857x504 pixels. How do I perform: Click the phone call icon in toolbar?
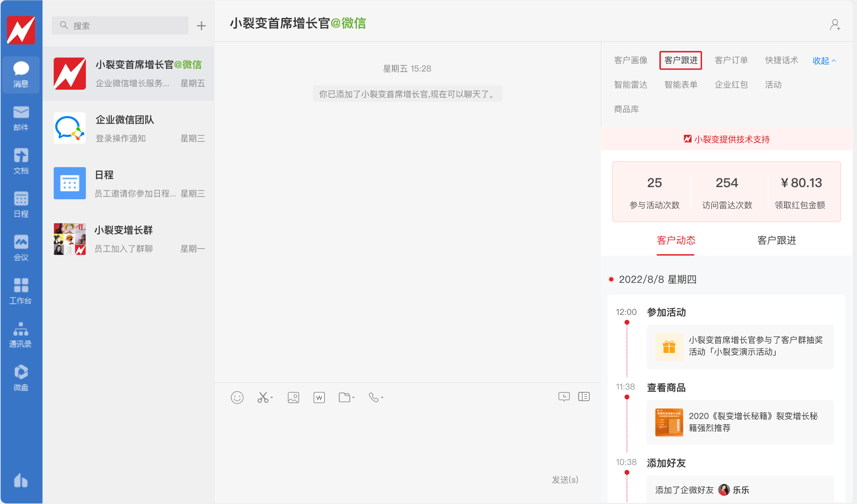click(x=374, y=397)
